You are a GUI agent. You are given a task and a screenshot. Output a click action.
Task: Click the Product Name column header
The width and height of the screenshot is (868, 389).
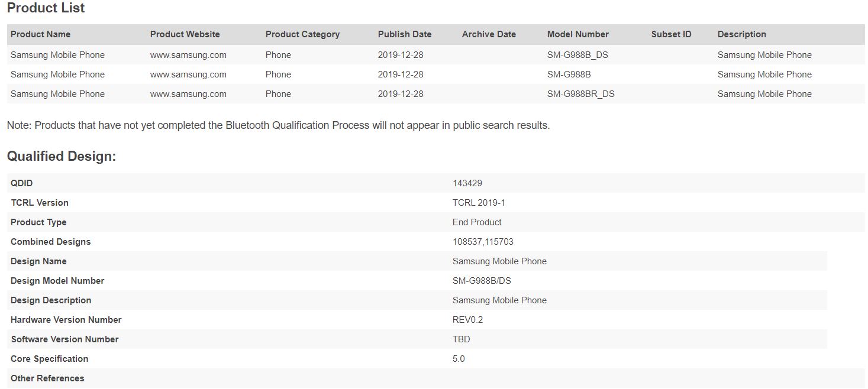tap(40, 34)
